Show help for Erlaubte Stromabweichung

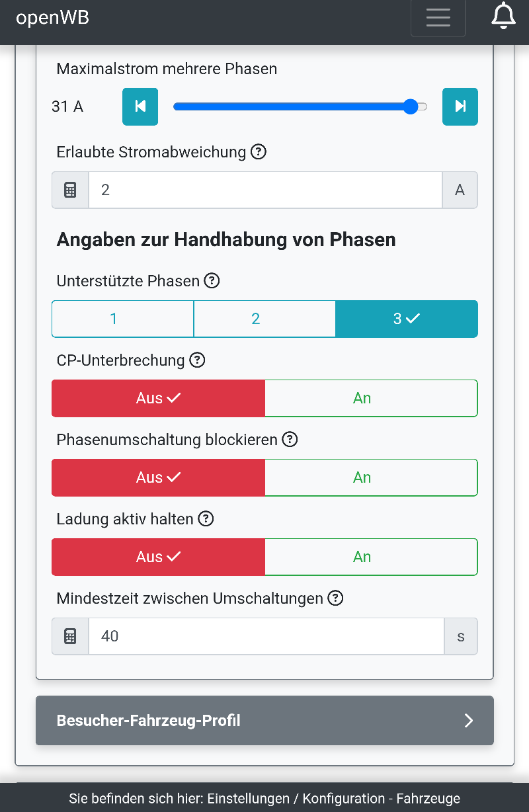(x=259, y=152)
